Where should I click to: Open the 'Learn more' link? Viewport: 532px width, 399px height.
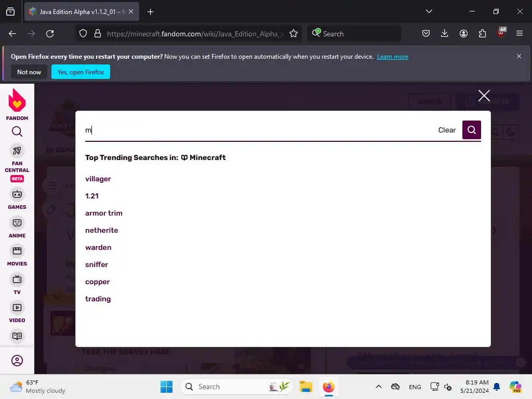[393, 57]
